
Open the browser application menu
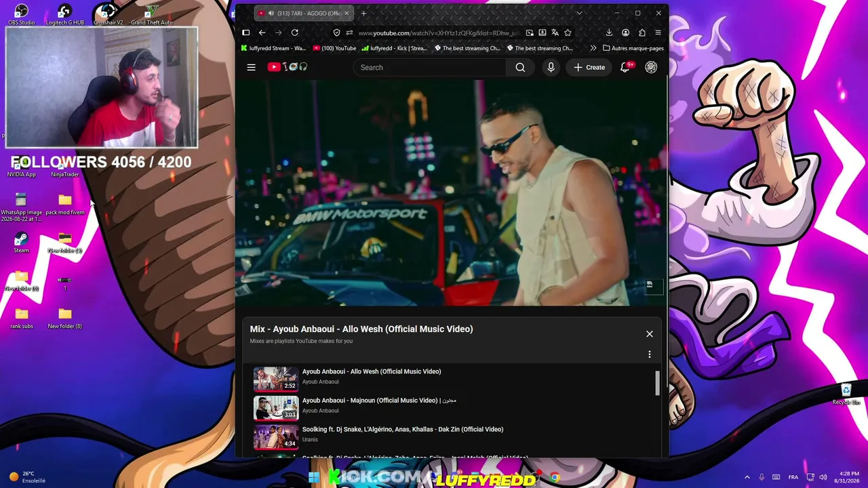pyautogui.click(x=658, y=33)
